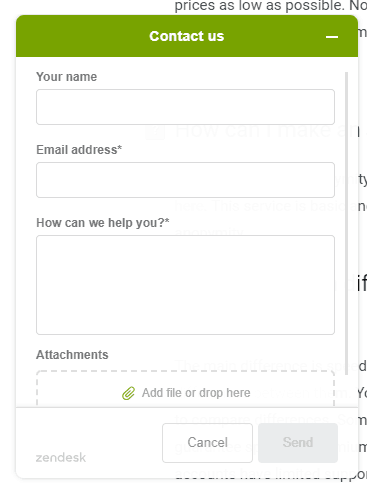Click the Your name field label
This screenshot has width=367, height=487.
(x=67, y=77)
